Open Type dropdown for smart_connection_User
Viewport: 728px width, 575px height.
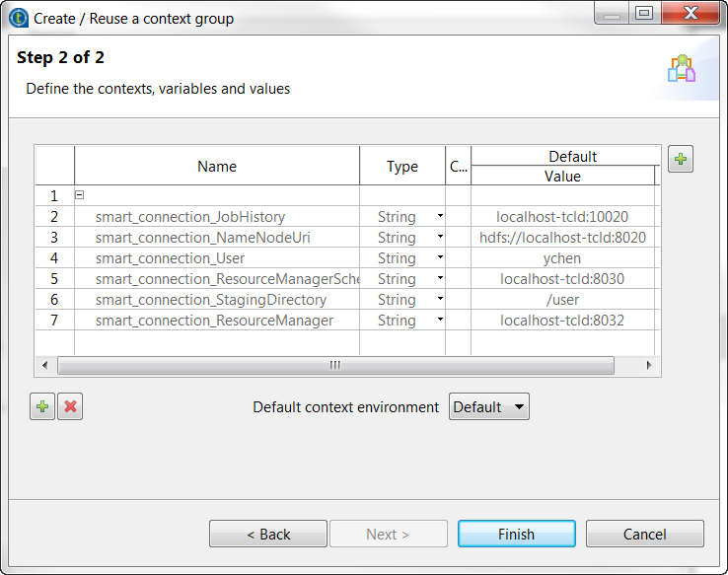click(x=440, y=258)
